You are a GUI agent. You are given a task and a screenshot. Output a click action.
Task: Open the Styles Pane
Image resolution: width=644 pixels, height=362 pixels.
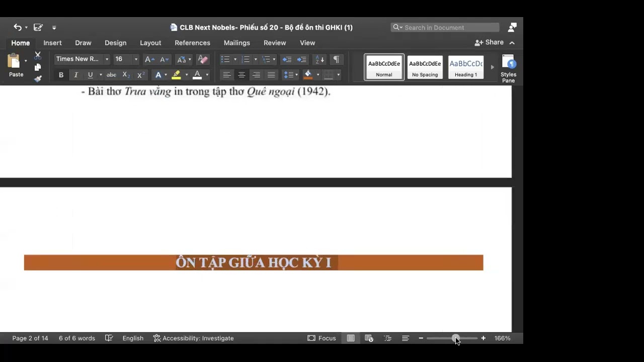coord(508,68)
